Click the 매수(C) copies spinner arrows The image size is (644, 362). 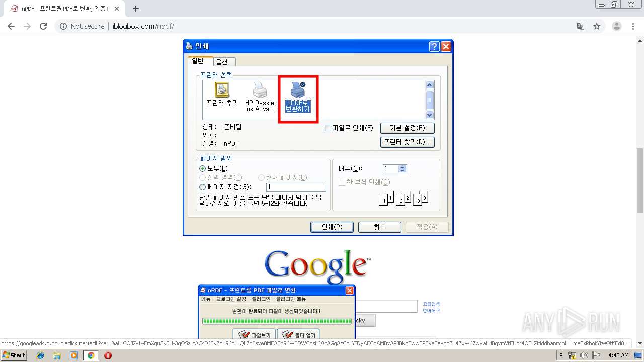pos(402,169)
